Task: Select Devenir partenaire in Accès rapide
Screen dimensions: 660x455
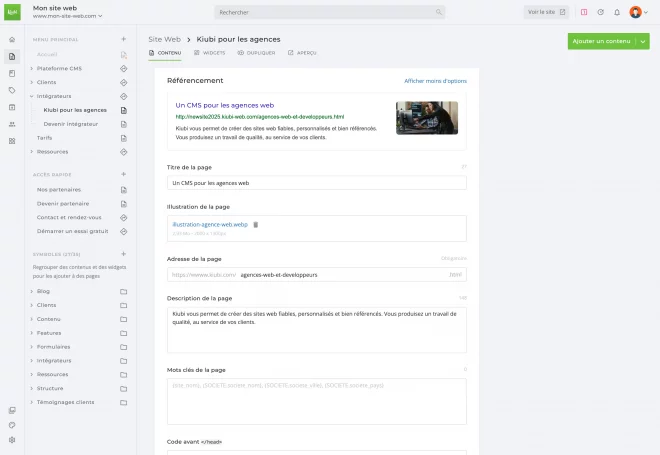Action: point(63,204)
